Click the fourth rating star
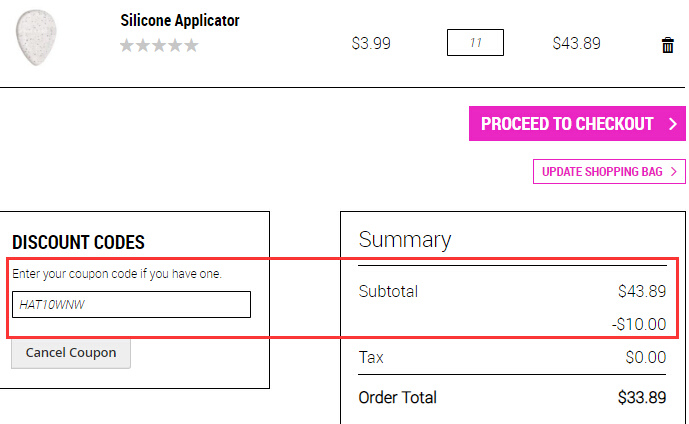Screen dimensions: 689x424 coord(175,45)
